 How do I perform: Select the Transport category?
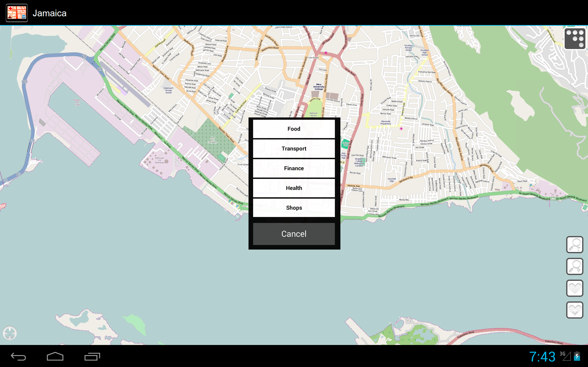coord(294,149)
